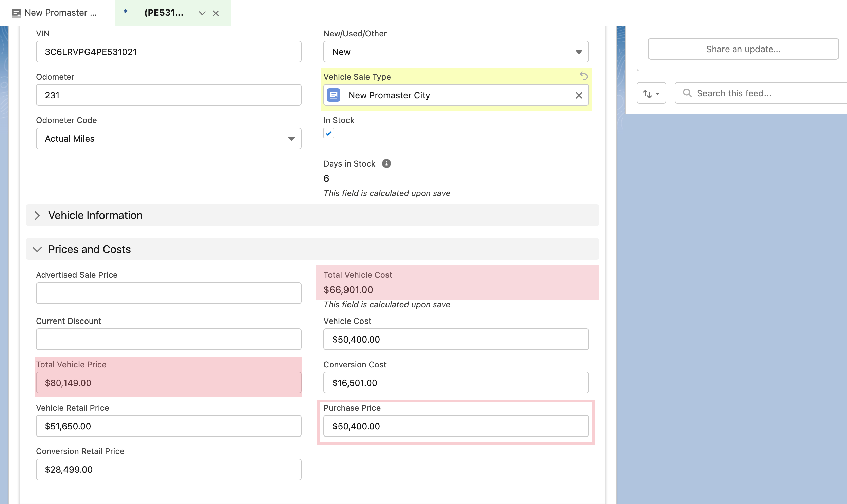Click the Vehicle Retail Price field
Screen dimensions: 847x504
pos(169,426)
